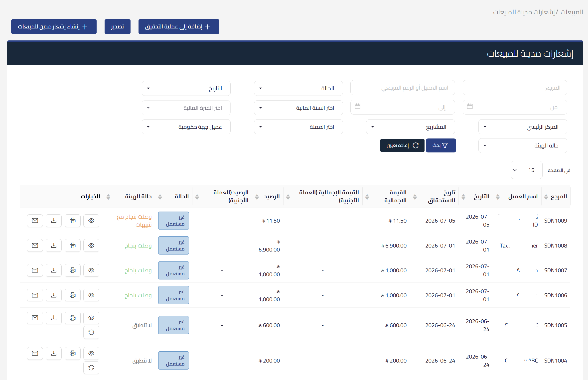Email debit note SDN1009
Screen dimensions: 588x380
click(x=35, y=221)
